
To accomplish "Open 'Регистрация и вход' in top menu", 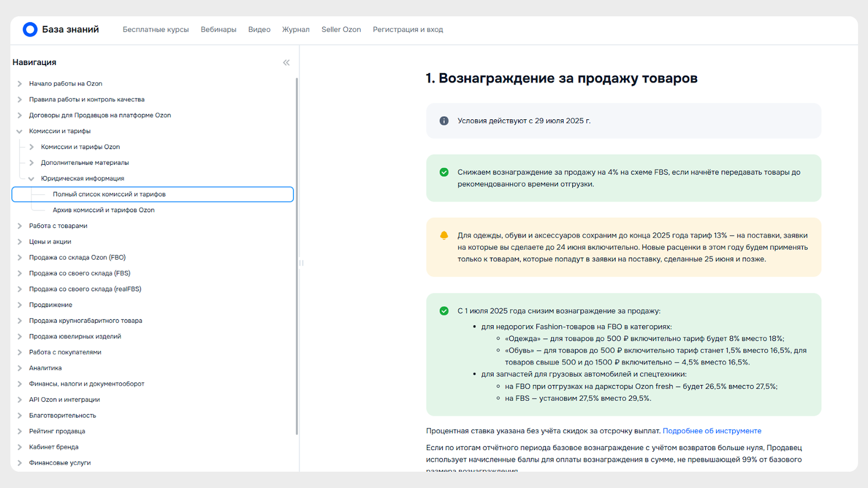I will click(408, 29).
